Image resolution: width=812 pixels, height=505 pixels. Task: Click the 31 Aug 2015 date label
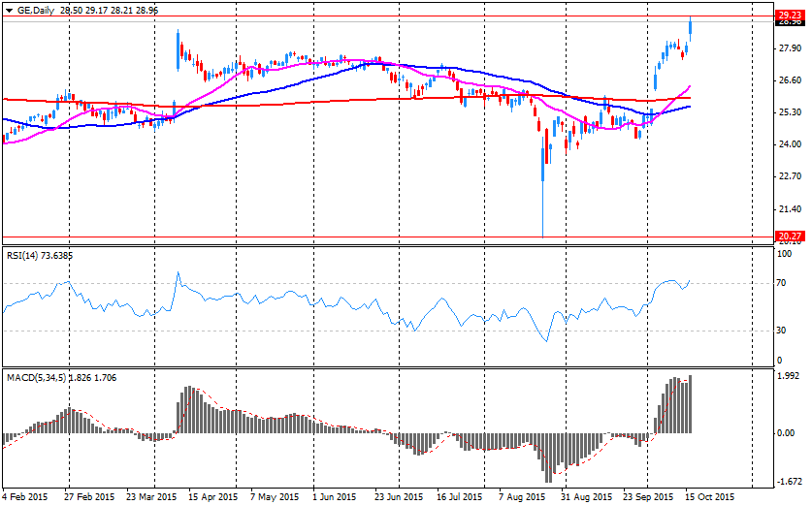586,497
